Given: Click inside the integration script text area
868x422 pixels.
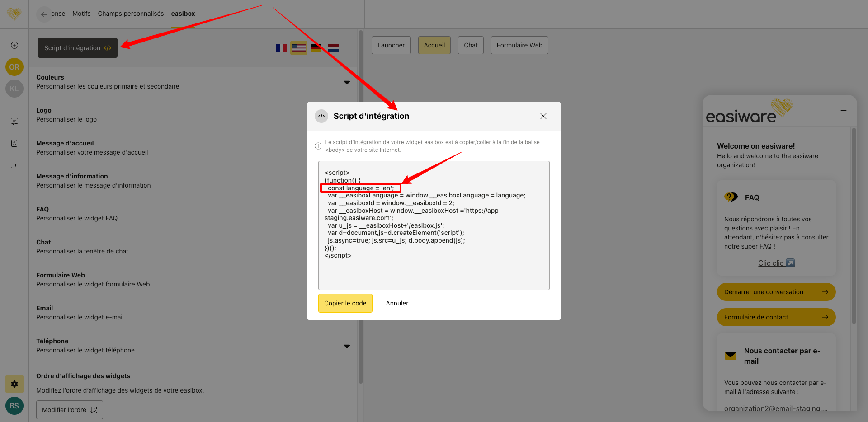Looking at the screenshot, I should (434, 271).
